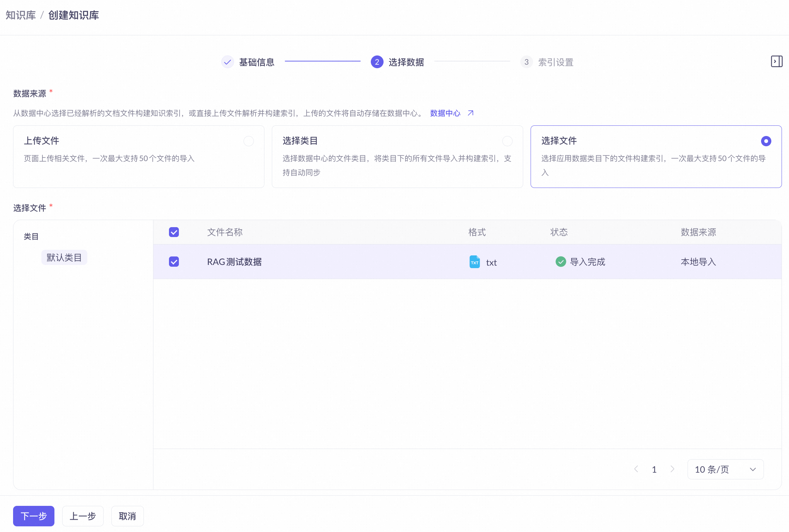Screen dimensions: 789x532
Task: Select the 选择类目 radio option
Action: [x=507, y=141]
